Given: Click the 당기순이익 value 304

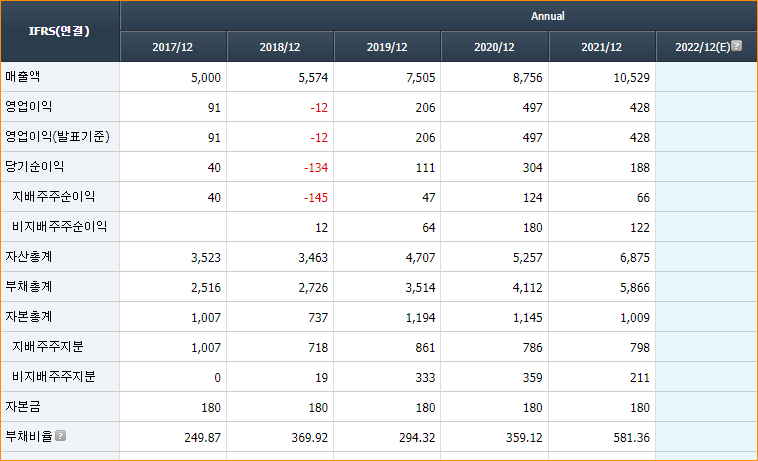Looking at the screenshot, I should coord(533,168).
